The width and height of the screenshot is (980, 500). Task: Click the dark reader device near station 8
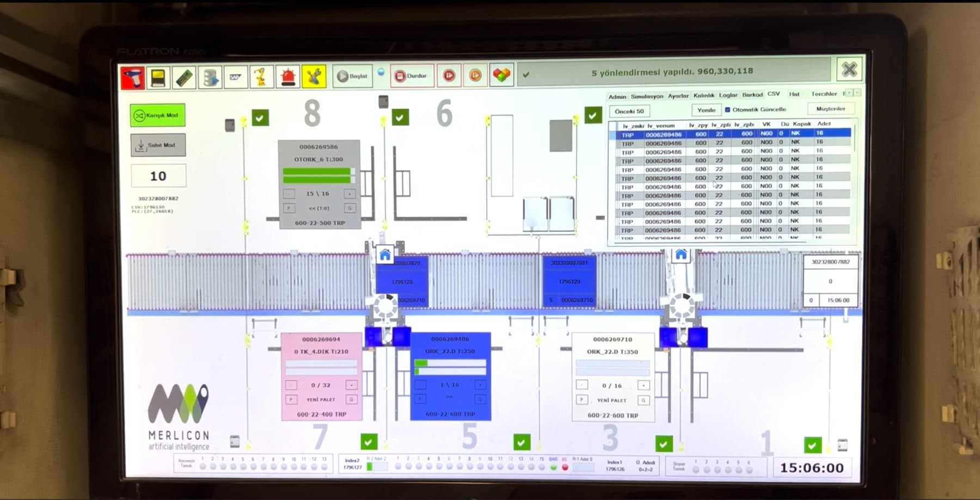pos(230,125)
